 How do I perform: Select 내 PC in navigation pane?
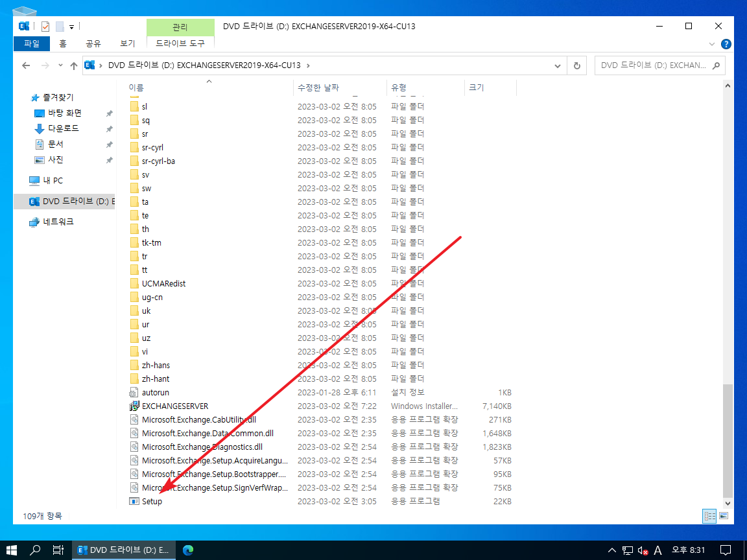(x=53, y=180)
